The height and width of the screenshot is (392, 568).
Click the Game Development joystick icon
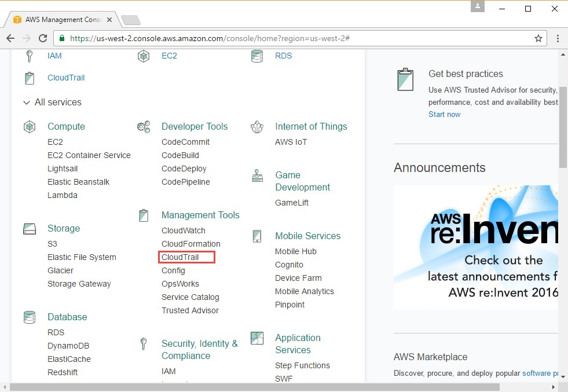pos(257,175)
